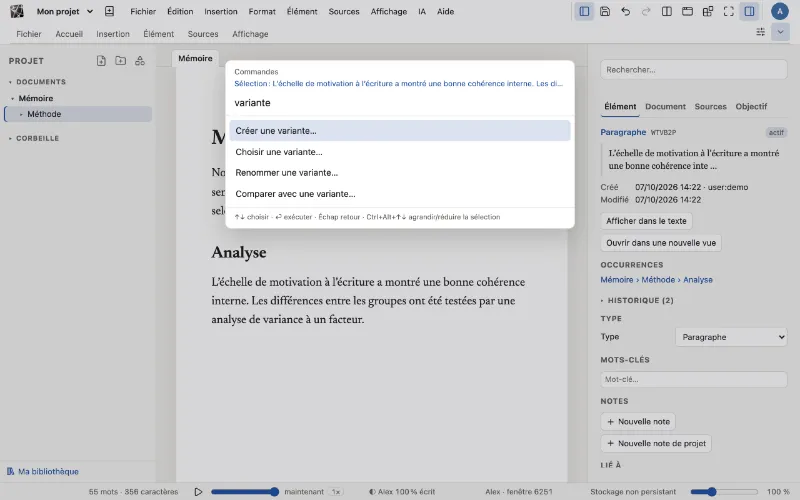Screen dimensions: 800x500
Task: Select Renommer une variante command
Action: (399, 172)
